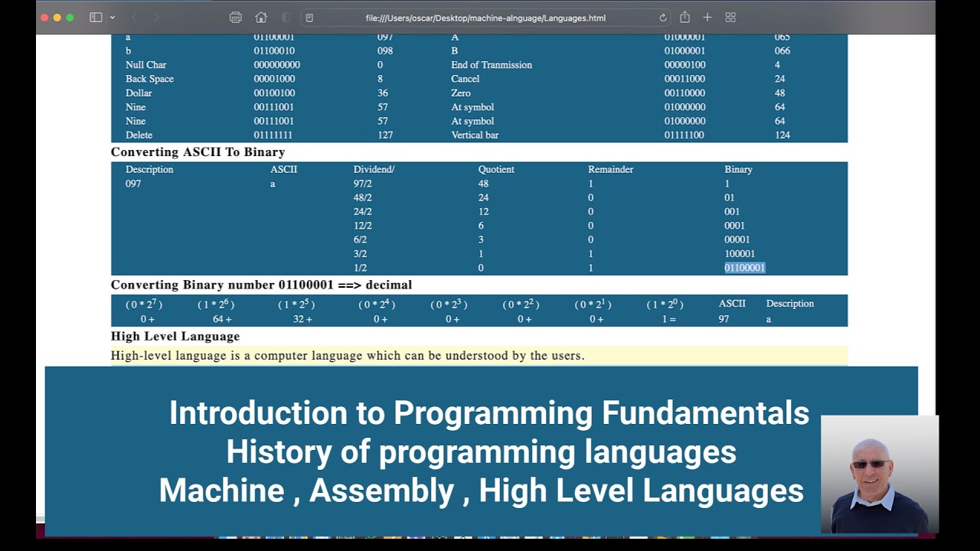Click the '24/2' dividend cell
Viewport: 980px width, 551px height.
(x=363, y=211)
